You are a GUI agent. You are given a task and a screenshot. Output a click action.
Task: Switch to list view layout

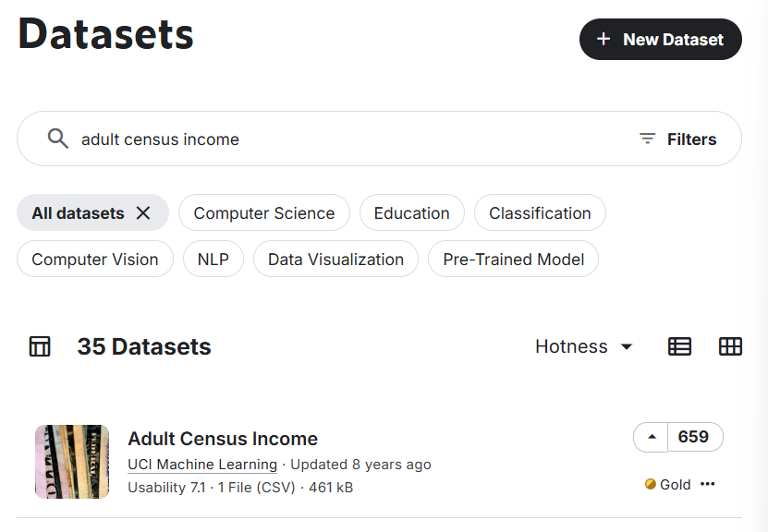[x=679, y=346]
